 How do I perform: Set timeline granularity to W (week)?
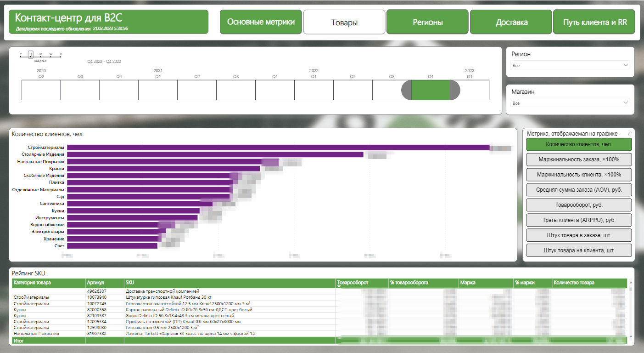(x=51, y=54)
